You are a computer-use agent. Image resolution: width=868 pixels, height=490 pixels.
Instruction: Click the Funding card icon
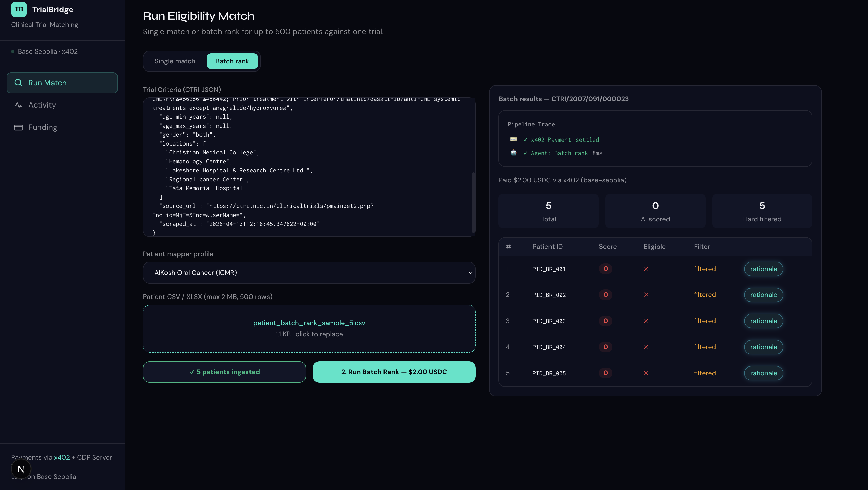point(19,127)
